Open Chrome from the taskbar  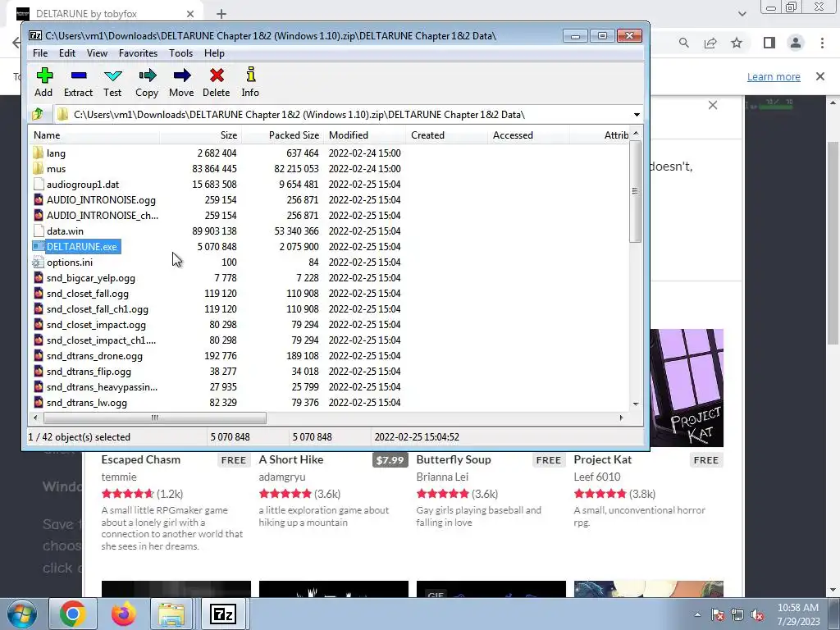click(73, 614)
